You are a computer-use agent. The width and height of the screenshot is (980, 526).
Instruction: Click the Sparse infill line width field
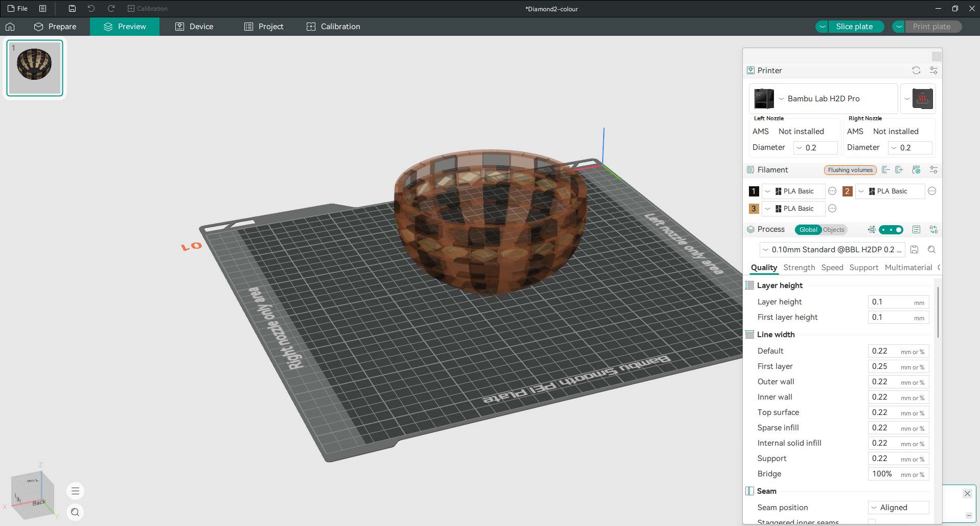[898, 428]
